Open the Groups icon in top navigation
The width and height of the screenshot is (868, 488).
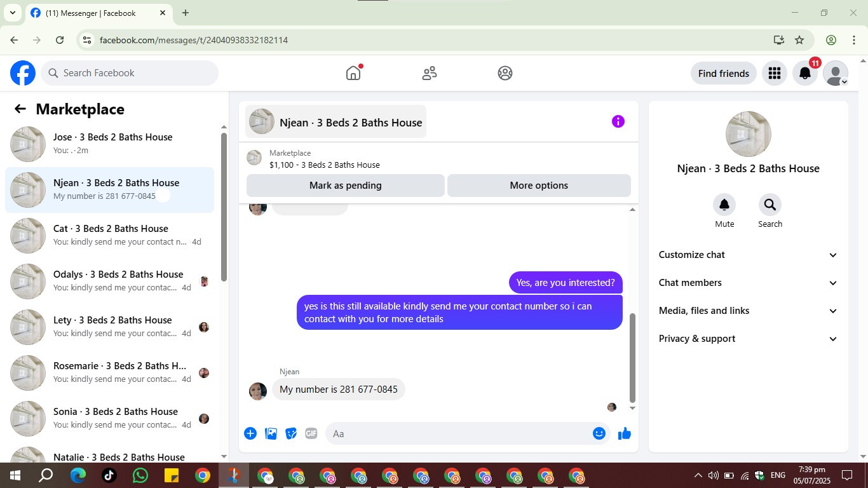[505, 73]
